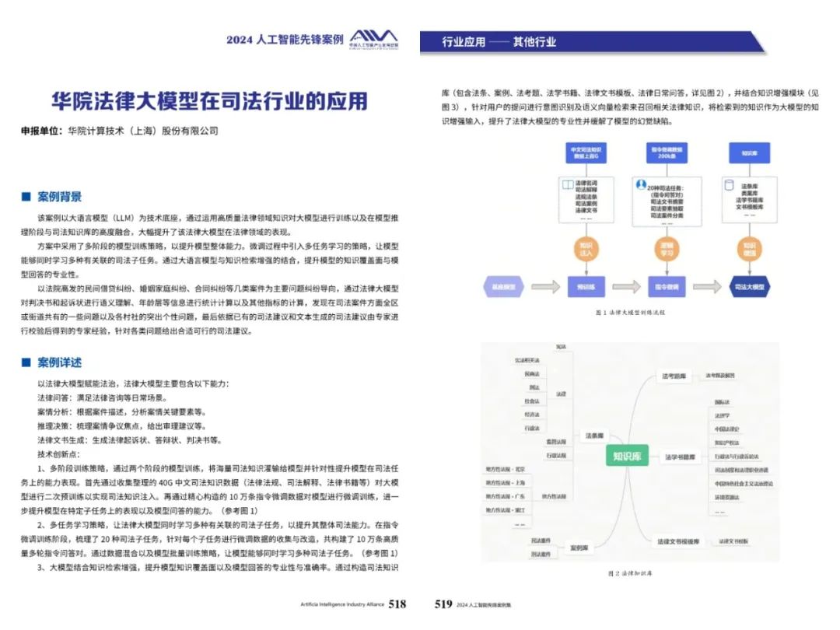The height and width of the screenshot is (630, 840).
Task: Click the 2024 人工智能先锋案例 header text
Action: (285, 40)
